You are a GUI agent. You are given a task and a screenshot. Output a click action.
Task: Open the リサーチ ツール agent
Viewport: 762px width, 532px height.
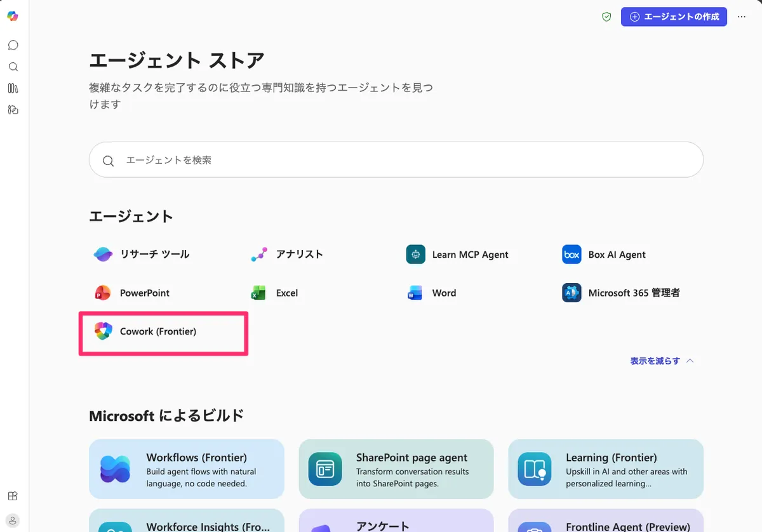[x=154, y=255]
